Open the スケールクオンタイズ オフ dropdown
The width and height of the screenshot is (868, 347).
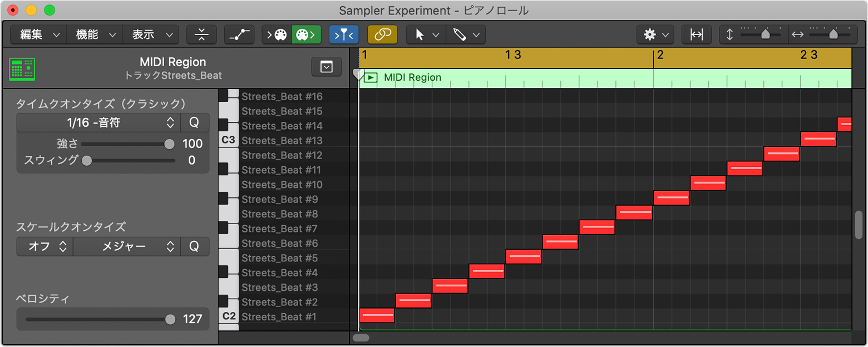pyautogui.click(x=45, y=246)
